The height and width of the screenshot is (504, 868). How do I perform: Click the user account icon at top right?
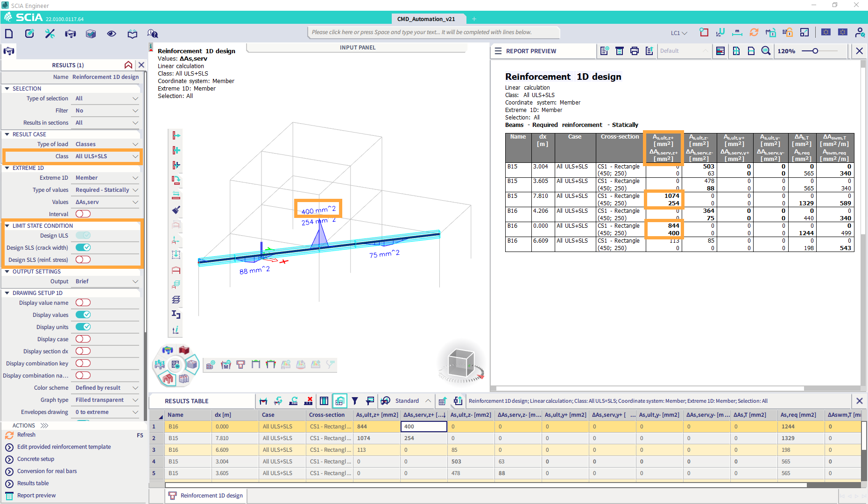point(859,32)
